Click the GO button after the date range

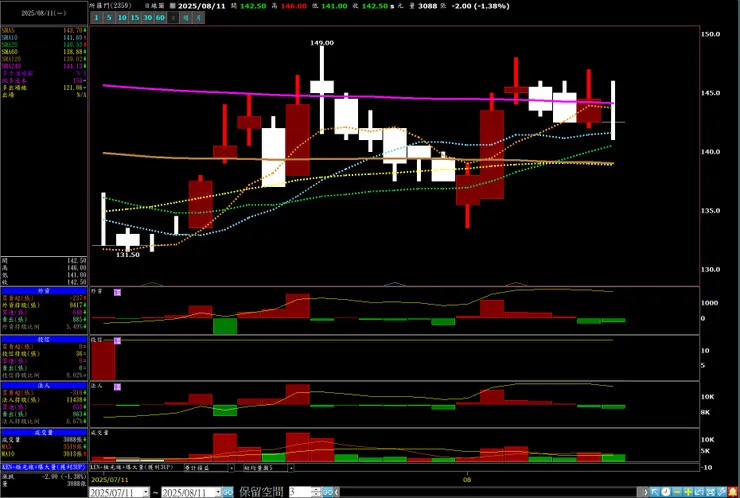click(x=227, y=492)
